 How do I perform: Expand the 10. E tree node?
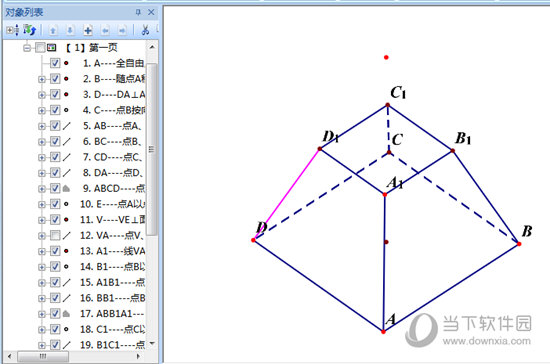[42, 204]
